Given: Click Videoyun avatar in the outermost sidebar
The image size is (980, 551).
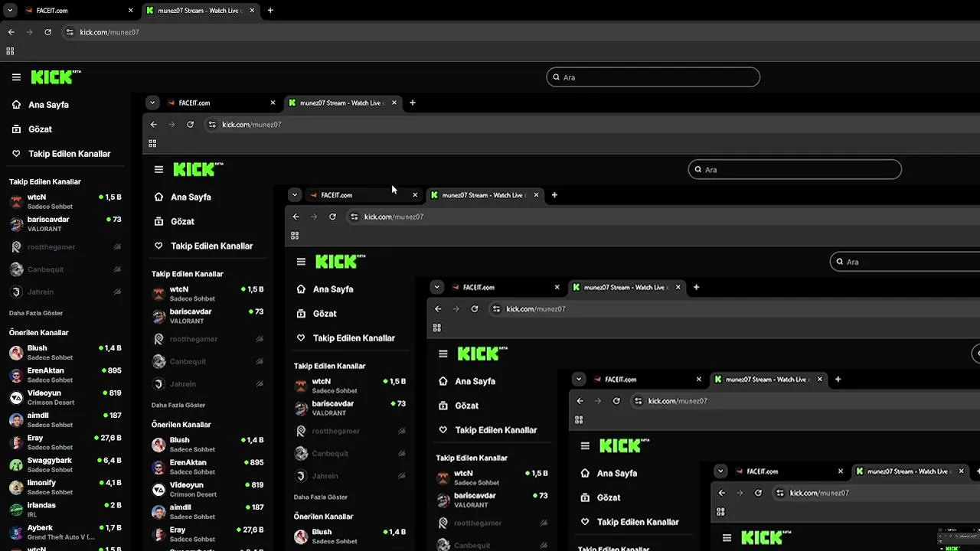Looking at the screenshot, I should (16, 398).
